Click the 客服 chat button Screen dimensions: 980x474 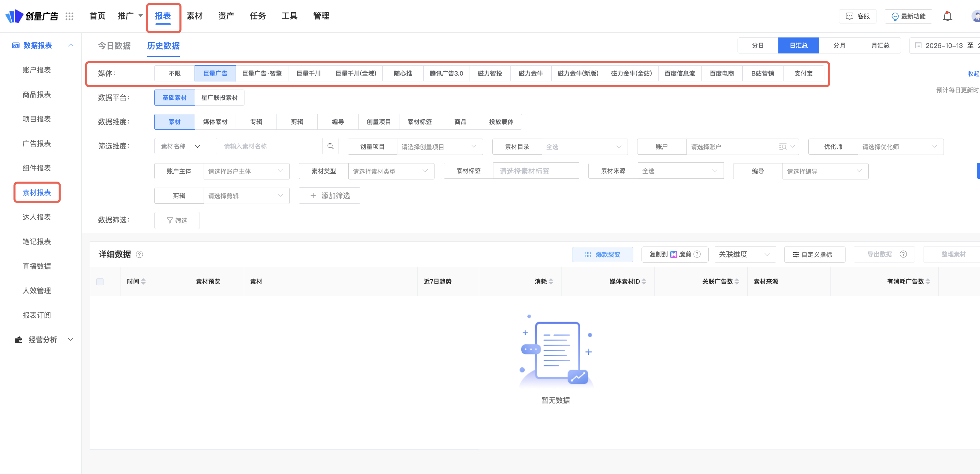pyautogui.click(x=857, y=16)
